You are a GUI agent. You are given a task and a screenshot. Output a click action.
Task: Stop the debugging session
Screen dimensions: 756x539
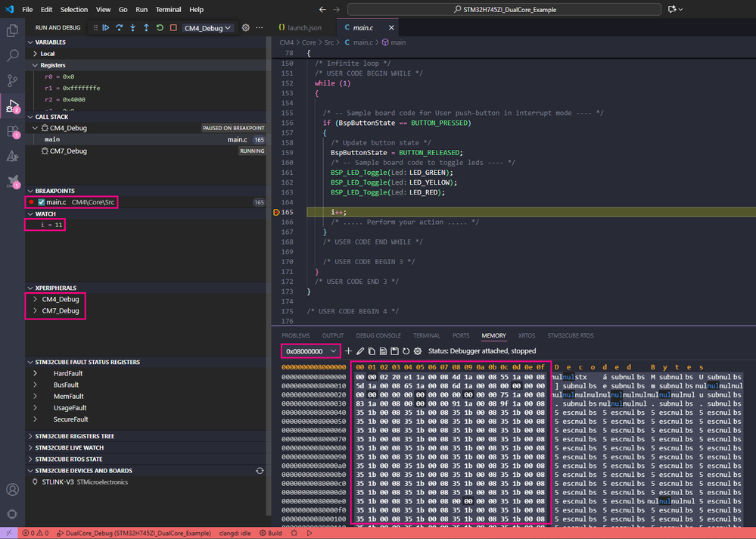173,28
